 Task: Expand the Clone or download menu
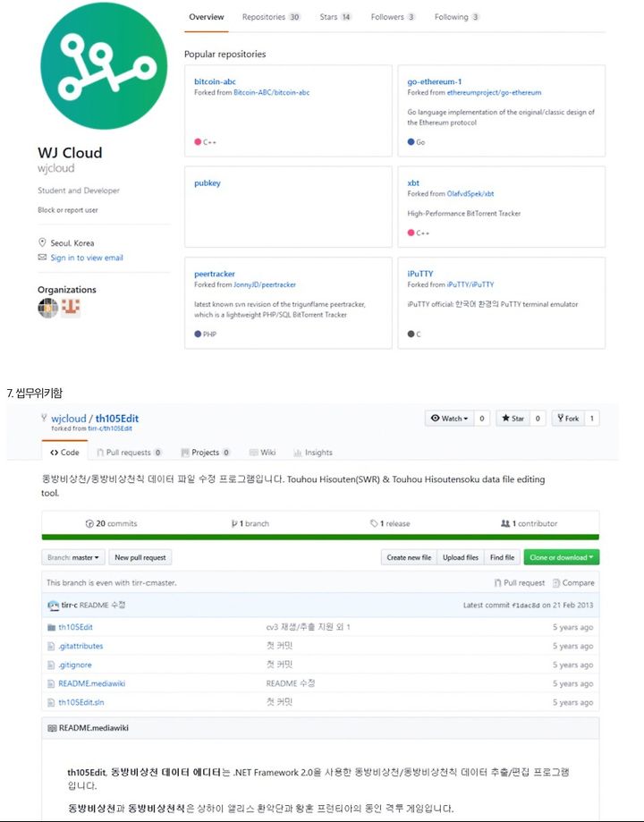click(561, 557)
